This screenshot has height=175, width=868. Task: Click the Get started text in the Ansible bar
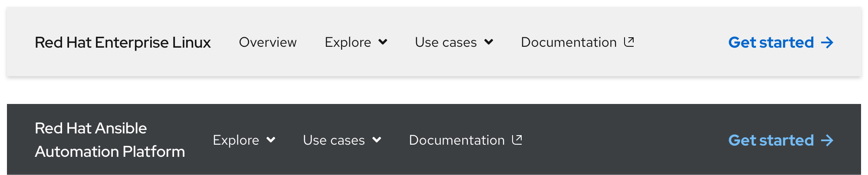tap(771, 140)
